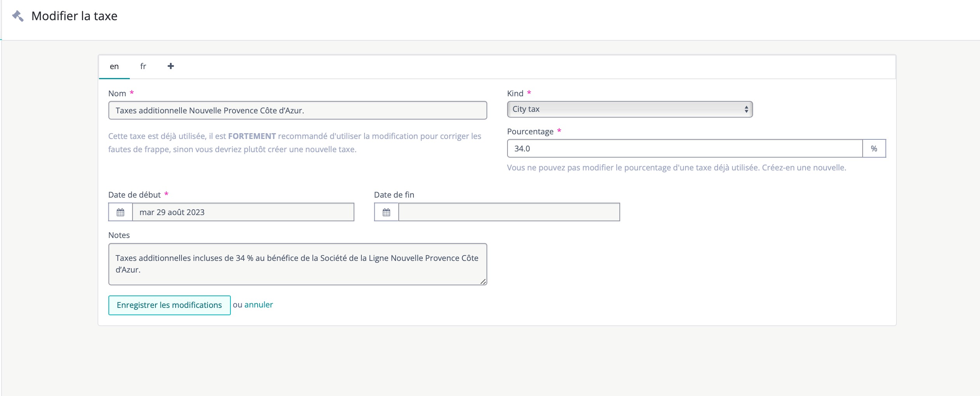Click the start date field mar 29 août 2023

point(243,212)
